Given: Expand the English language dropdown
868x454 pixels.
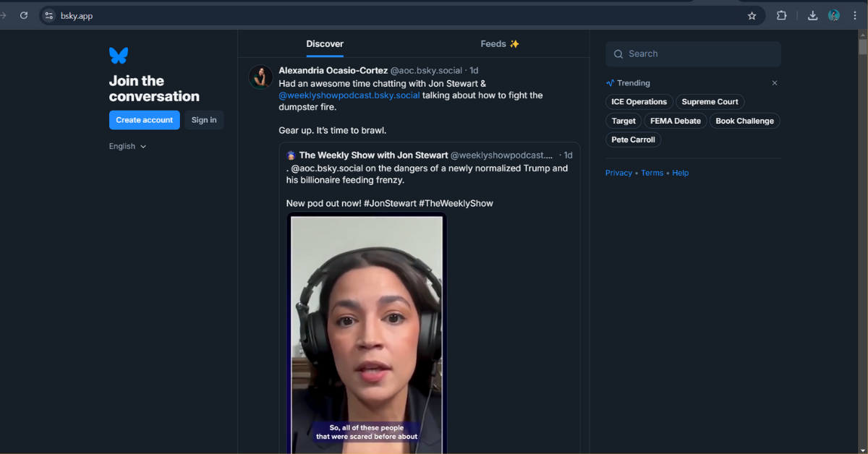Looking at the screenshot, I should (127, 146).
